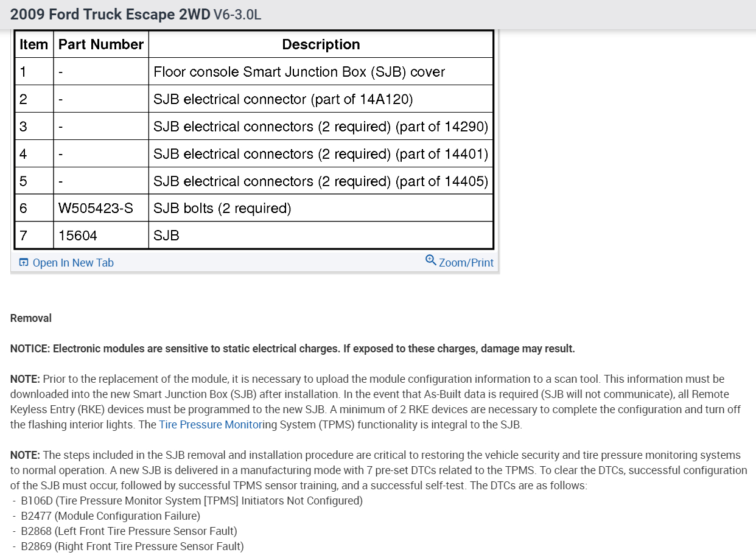Click the B2477 Module Configuration Failure line
The image size is (756, 555).
(x=110, y=516)
